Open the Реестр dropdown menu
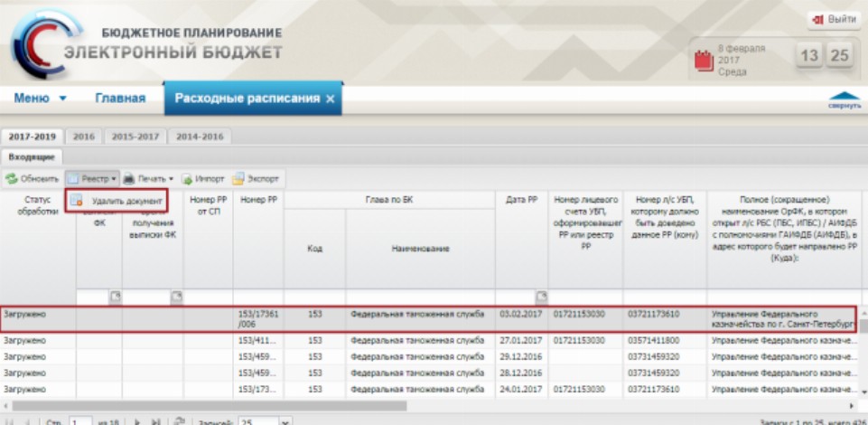Screen dimensions: 868x425 pos(93,179)
